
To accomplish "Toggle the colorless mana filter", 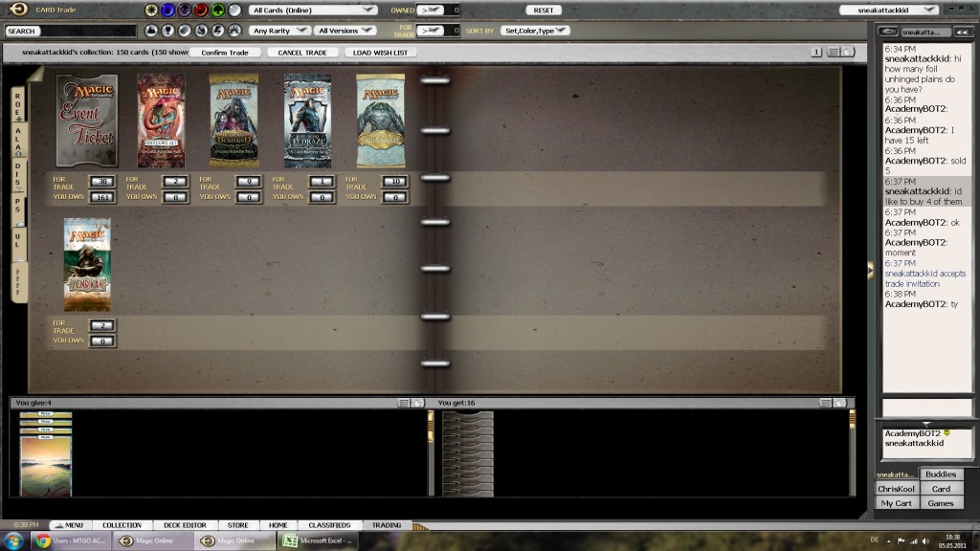I will tap(234, 10).
